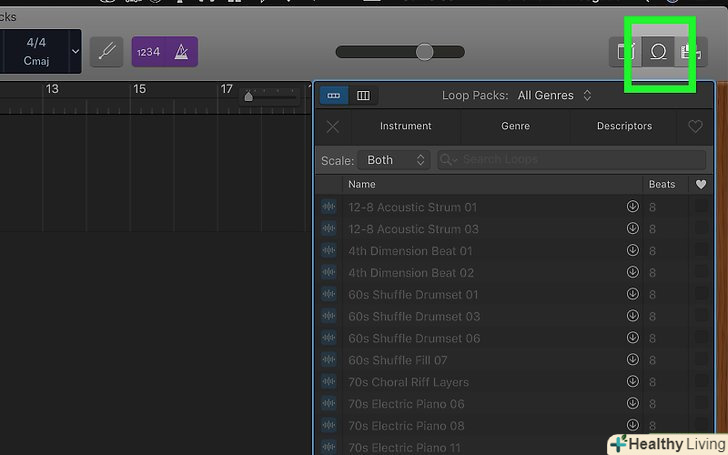728x455 pixels.
Task: Switch loop browser to button view
Action: point(333,96)
